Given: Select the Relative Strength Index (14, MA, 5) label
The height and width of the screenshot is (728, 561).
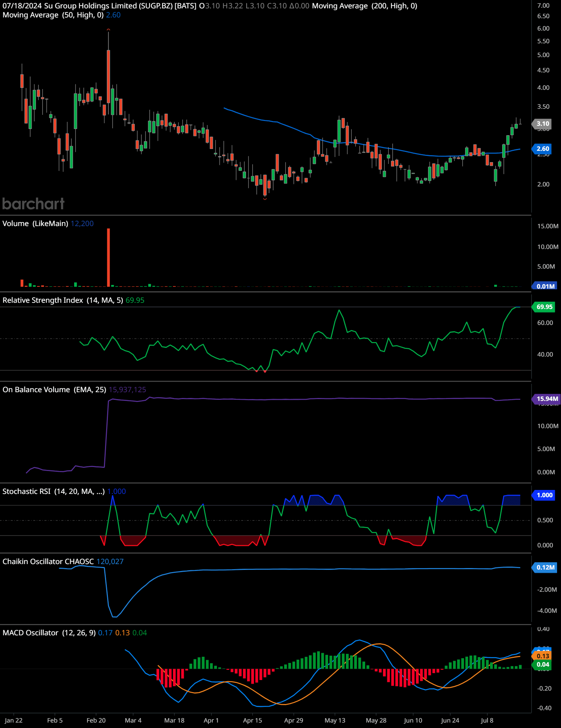Looking at the screenshot, I should [63, 300].
